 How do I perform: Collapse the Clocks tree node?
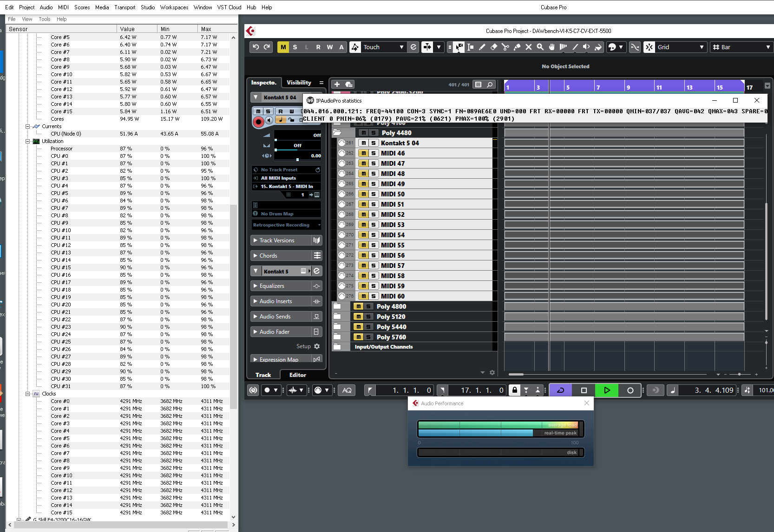click(x=27, y=394)
